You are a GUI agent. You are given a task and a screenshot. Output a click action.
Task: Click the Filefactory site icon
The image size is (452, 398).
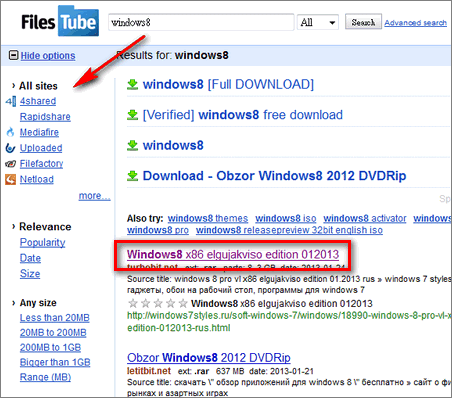pos(11,164)
